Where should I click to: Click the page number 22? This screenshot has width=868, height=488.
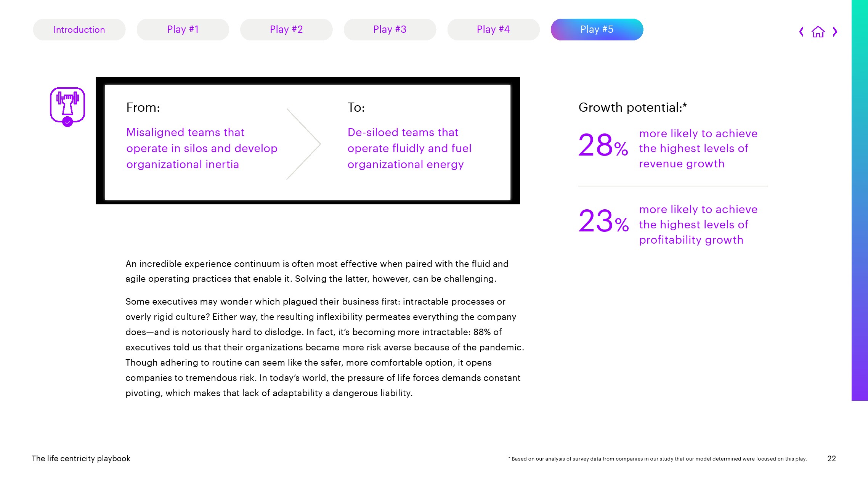tap(831, 459)
